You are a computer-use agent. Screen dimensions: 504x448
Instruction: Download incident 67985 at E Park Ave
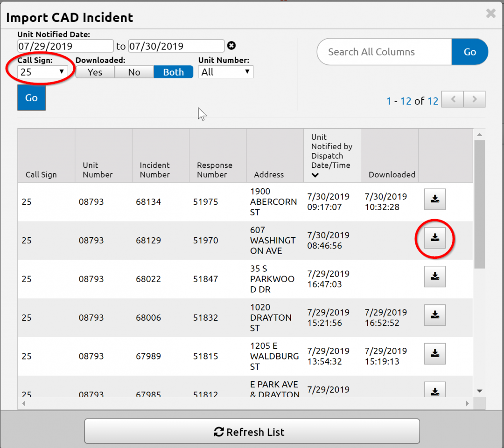tap(434, 390)
